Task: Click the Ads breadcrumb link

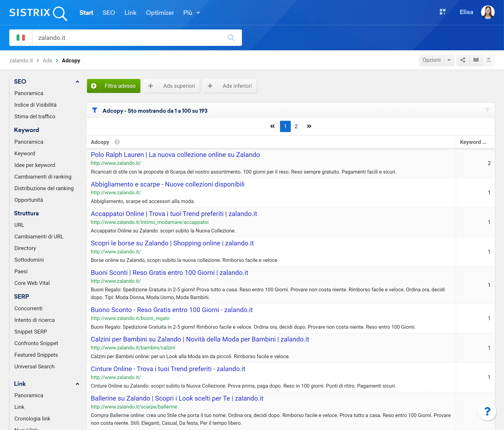Action: [47, 60]
